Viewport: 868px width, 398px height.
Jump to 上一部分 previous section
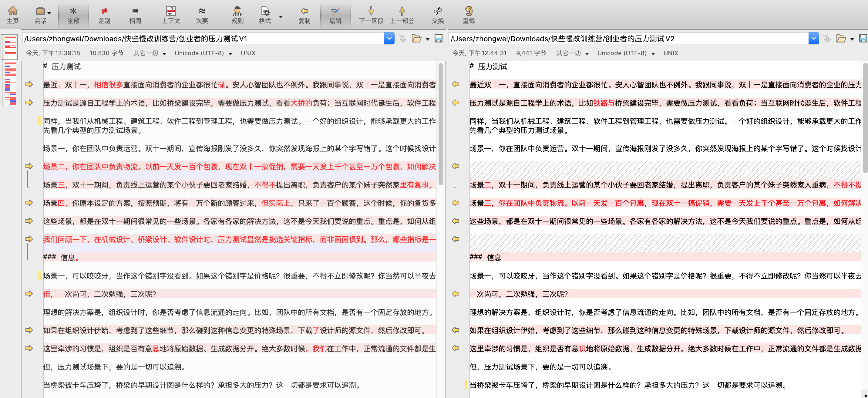(x=402, y=15)
